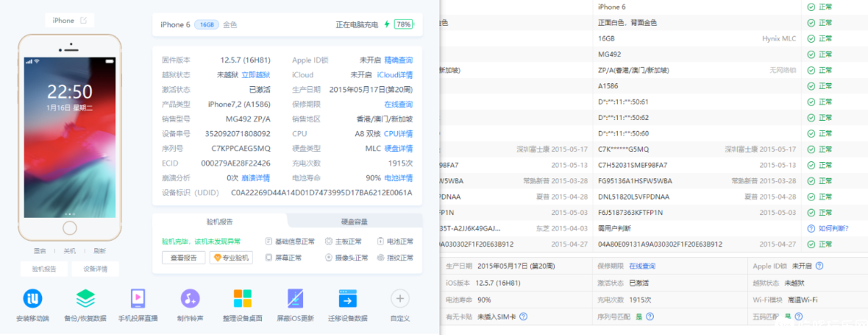Screen dimensions: 868x335
Task: Open the 电池详情 link
Action: click(x=399, y=178)
